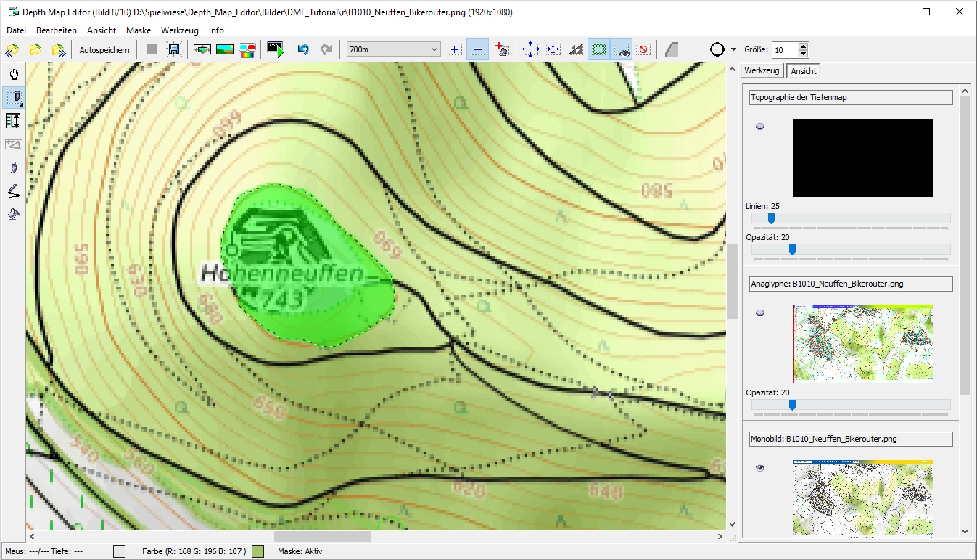Open the Datei menu
The width and height of the screenshot is (977, 560).
16,30
